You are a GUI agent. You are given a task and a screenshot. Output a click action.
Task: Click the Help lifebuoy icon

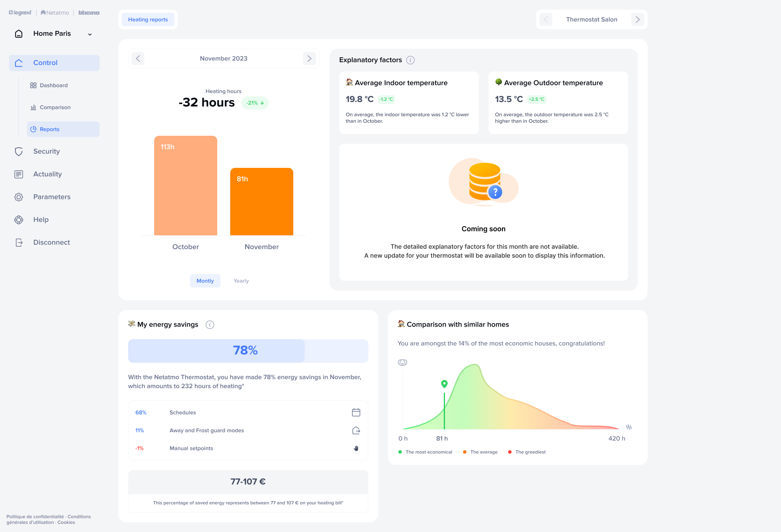(x=19, y=220)
